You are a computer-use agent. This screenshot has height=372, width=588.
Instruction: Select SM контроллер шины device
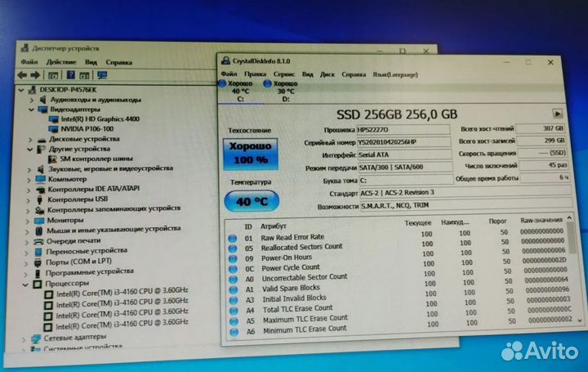click(x=96, y=159)
